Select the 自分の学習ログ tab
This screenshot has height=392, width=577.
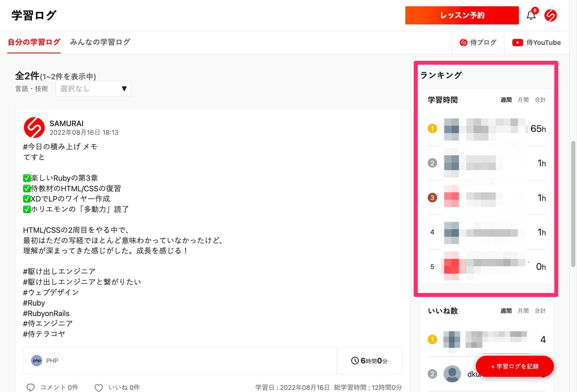pyautogui.click(x=34, y=42)
